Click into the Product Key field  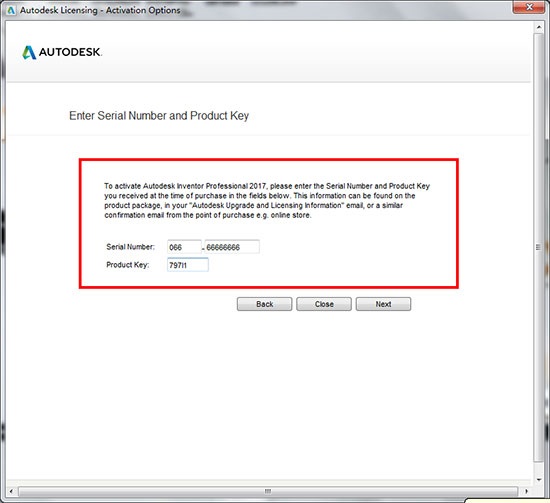coord(188,265)
